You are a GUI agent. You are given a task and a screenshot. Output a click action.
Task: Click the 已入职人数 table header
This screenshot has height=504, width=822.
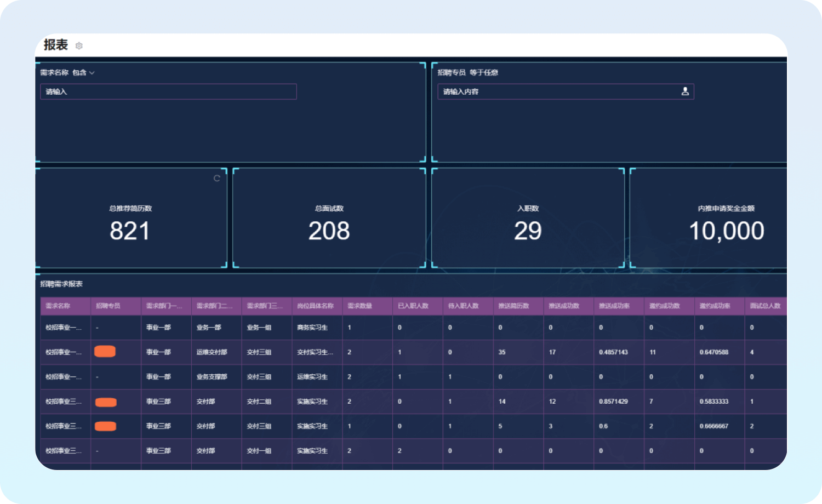(413, 306)
